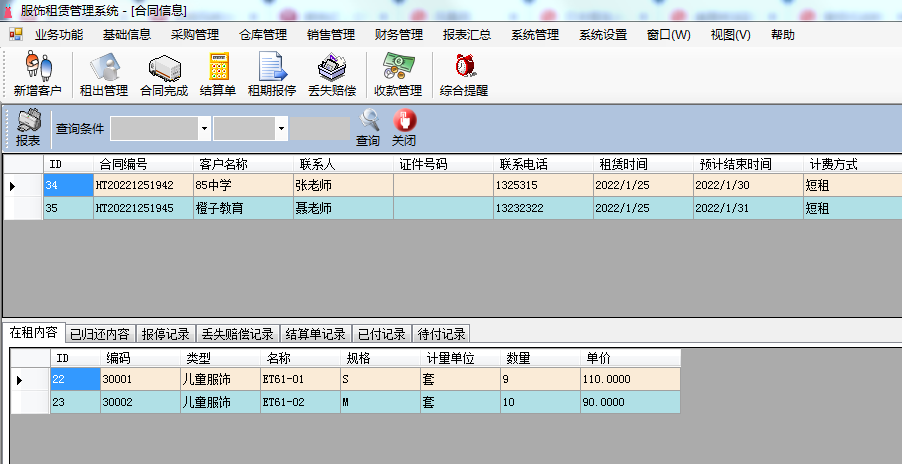Image resolution: width=902 pixels, height=464 pixels.
Task: Switch to the 已归还内容 tab
Action: 99,334
